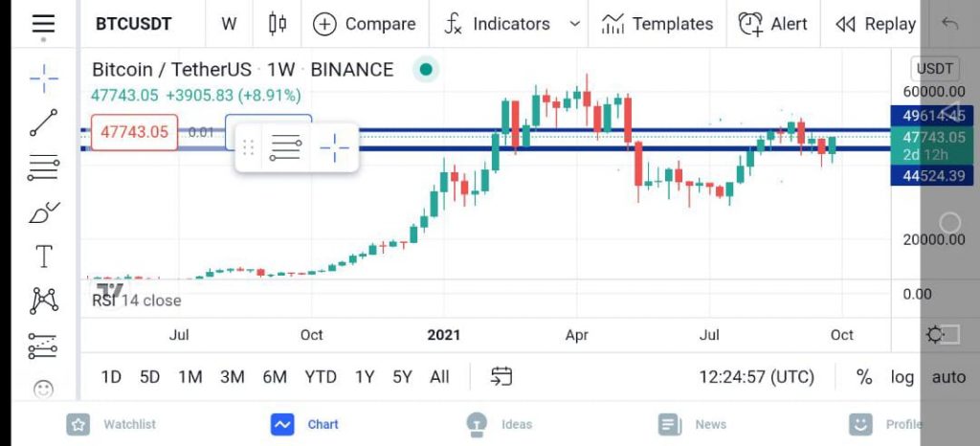Toggle auto scale mode
The image size is (980, 446).
(948, 377)
